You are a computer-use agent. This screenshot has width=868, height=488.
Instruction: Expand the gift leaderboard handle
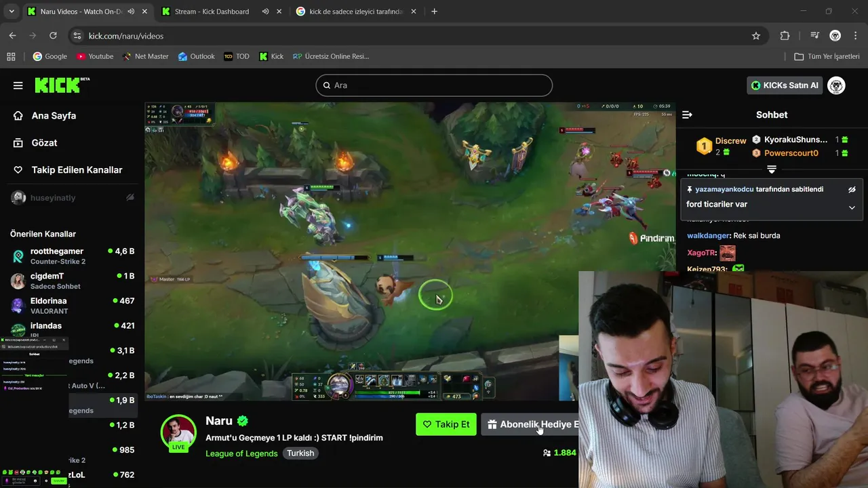click(772, 169)
